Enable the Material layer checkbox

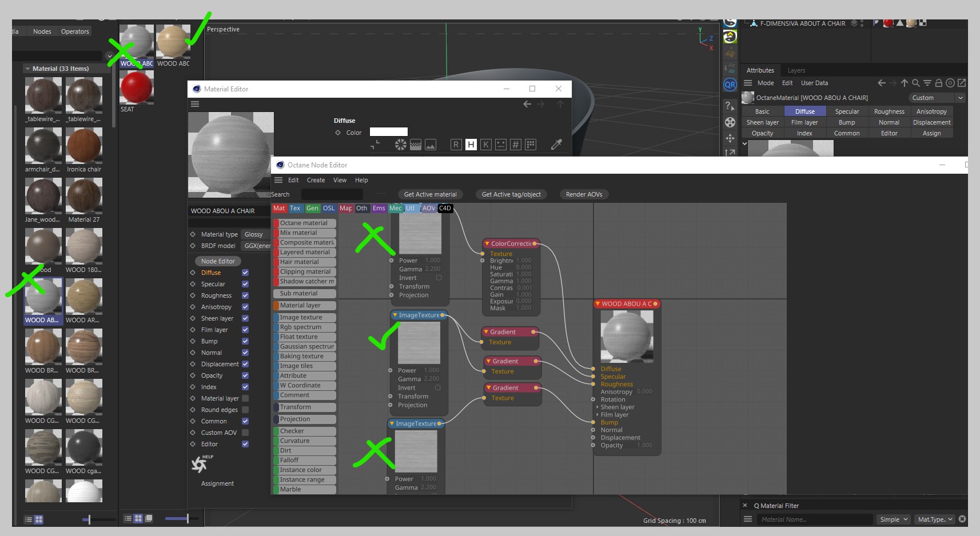[245, 398]
